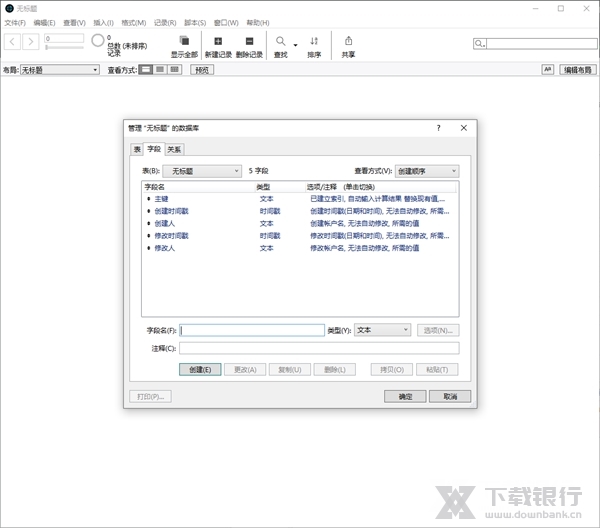Click the 字段名(F) input field
Image resolution: width=600 pixels, height=528 pixels.
click(x=252, y=330)
